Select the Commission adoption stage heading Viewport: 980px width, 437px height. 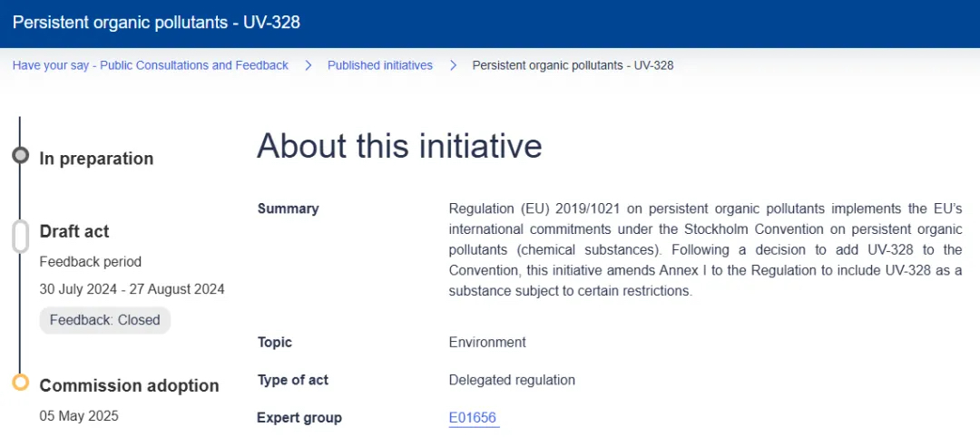129,385
